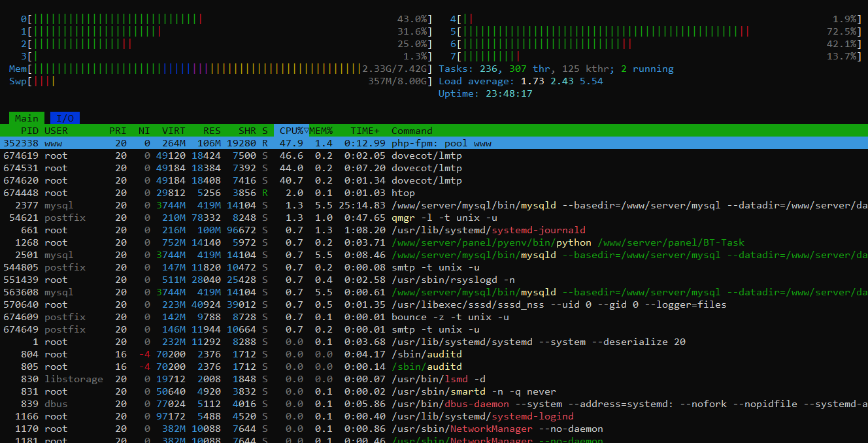This screenshot has width=868, height=443.
Task: Click the Swp usage meter bar
Action: [196, 81]
